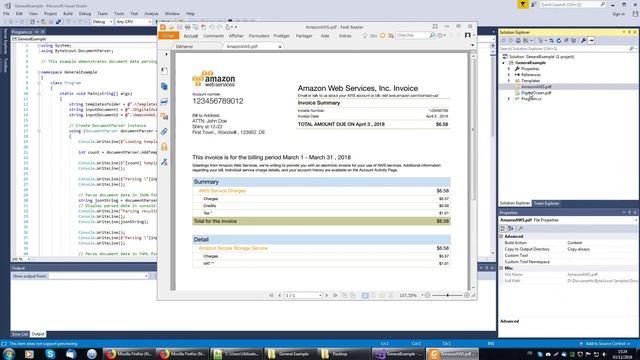Expand the Properties node in Solution Explorer
Image resolution: width=640 pixels, height=360 pixels.
509,69
